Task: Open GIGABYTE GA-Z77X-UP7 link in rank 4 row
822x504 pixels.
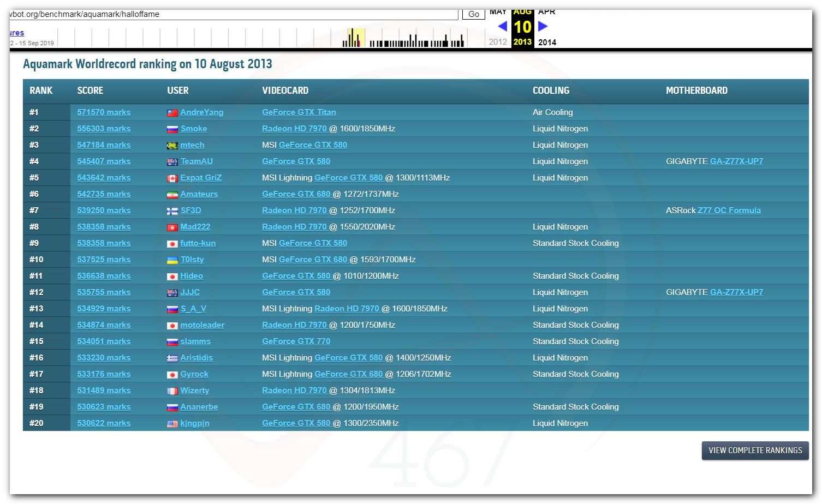Action: pos(736,161)
